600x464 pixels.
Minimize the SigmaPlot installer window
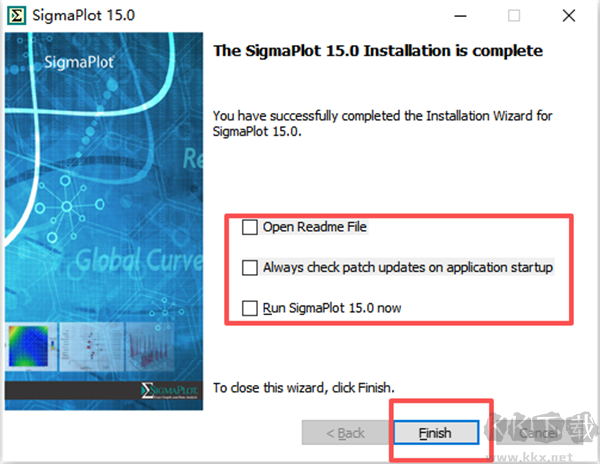coord(460,16)
